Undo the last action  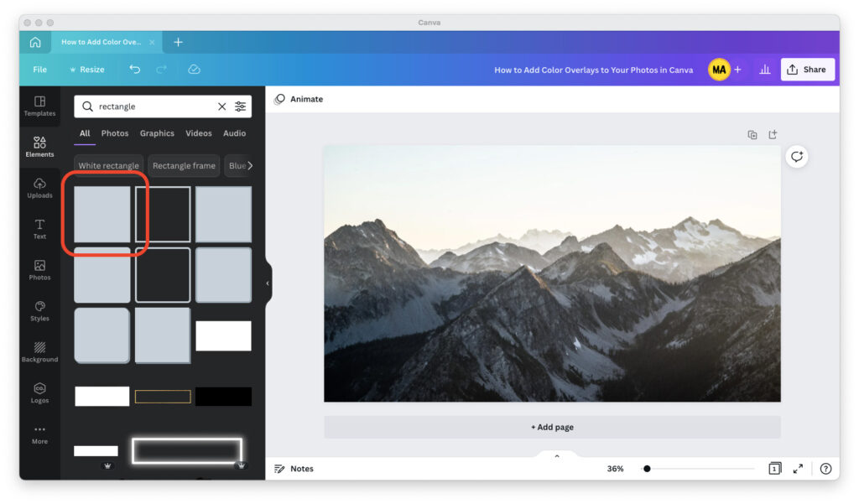click(135, 70)
